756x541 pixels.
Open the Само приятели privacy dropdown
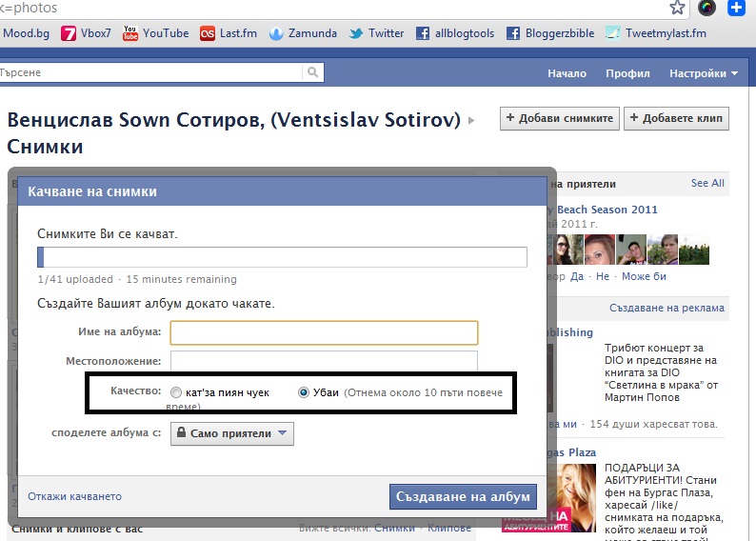232,433
